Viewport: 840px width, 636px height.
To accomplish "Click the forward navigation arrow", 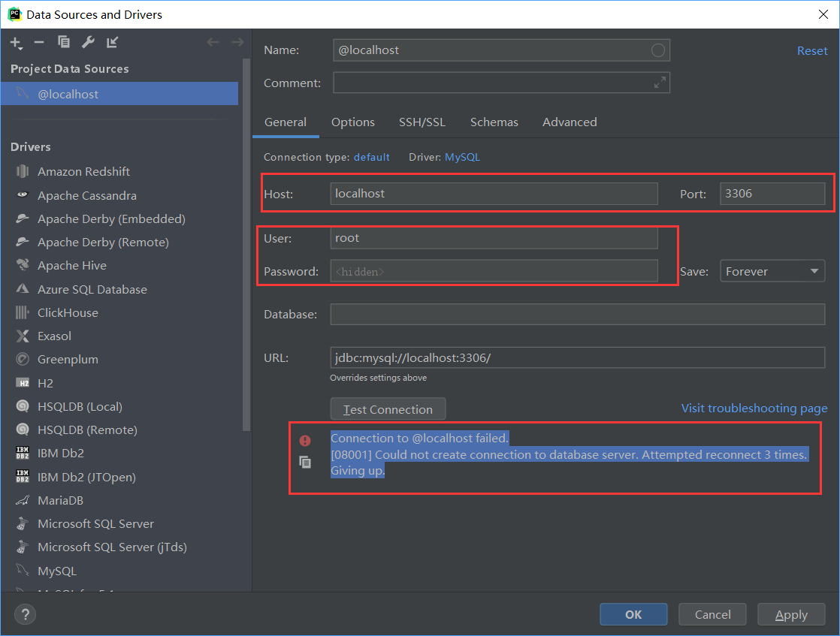I will (x=237, y=43).
